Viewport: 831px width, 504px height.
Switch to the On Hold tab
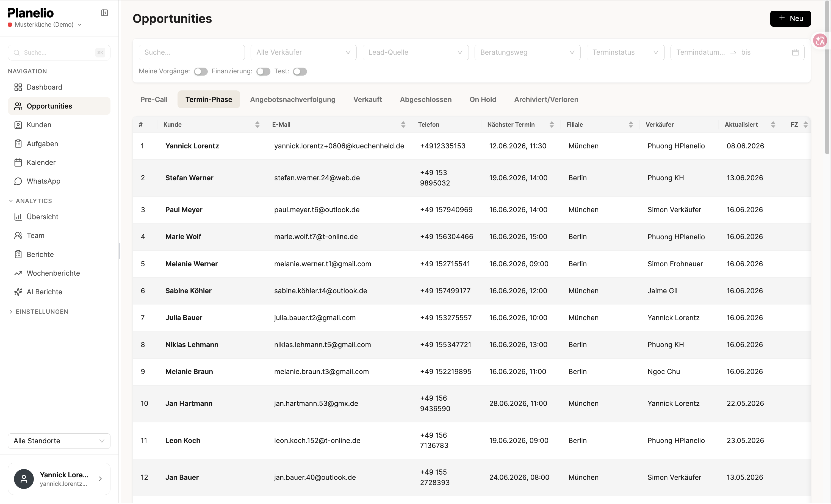[483, 99]
